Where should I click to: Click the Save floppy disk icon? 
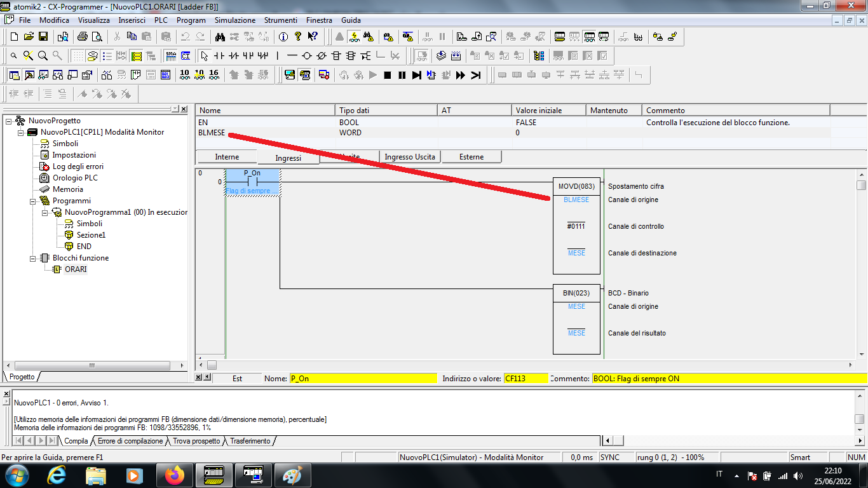click(x=44, y=37)
